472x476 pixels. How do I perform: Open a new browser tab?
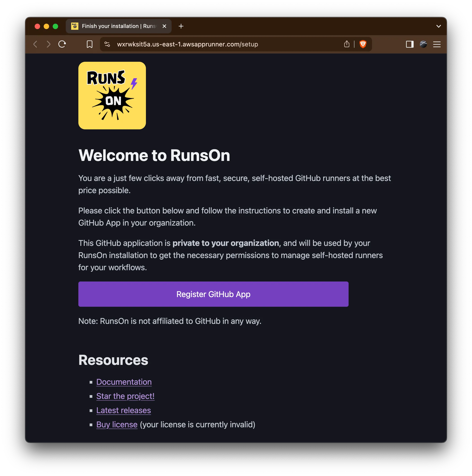181,26
